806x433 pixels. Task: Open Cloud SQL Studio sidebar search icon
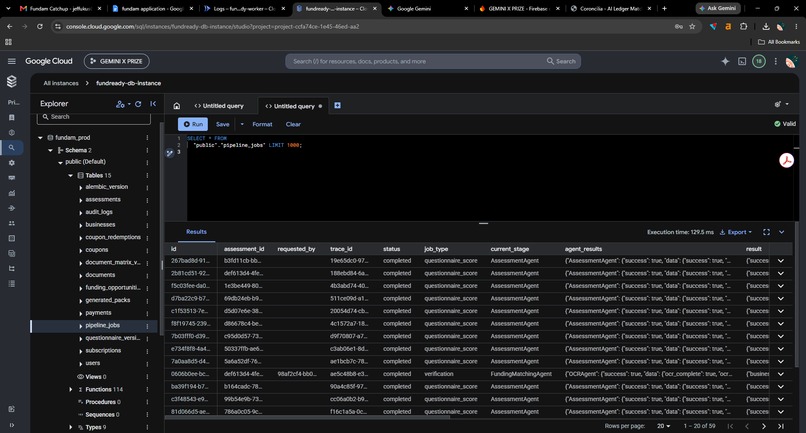click(11, 148)
